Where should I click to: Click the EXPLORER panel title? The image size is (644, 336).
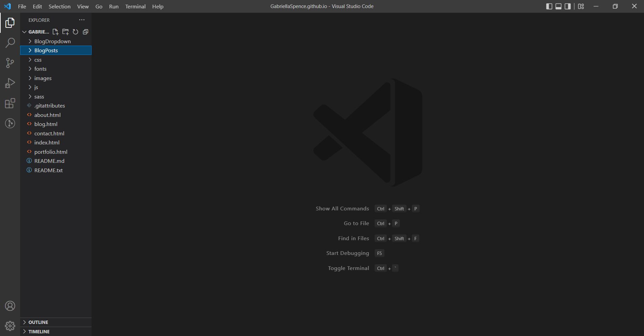pyautogui.click(x=39, y=20)
